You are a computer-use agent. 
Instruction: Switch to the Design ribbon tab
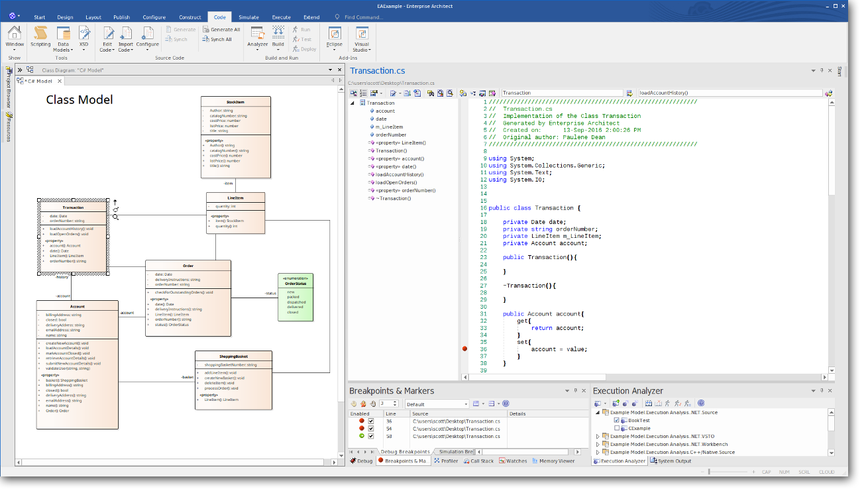(65, 17)
